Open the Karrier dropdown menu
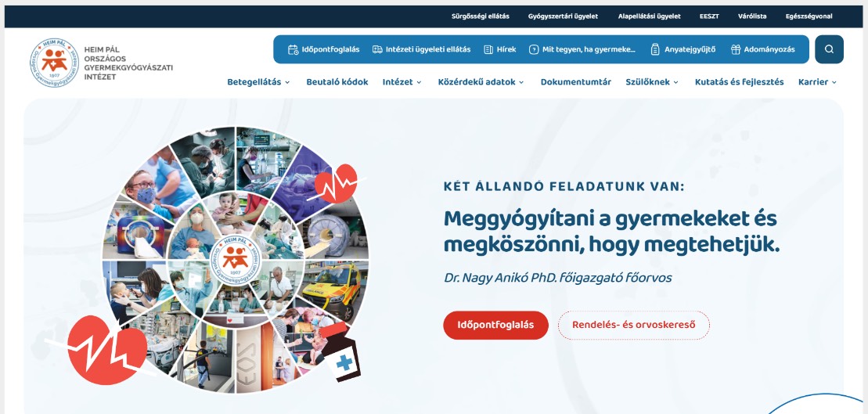868x414 pixels. tap(818, 82)
